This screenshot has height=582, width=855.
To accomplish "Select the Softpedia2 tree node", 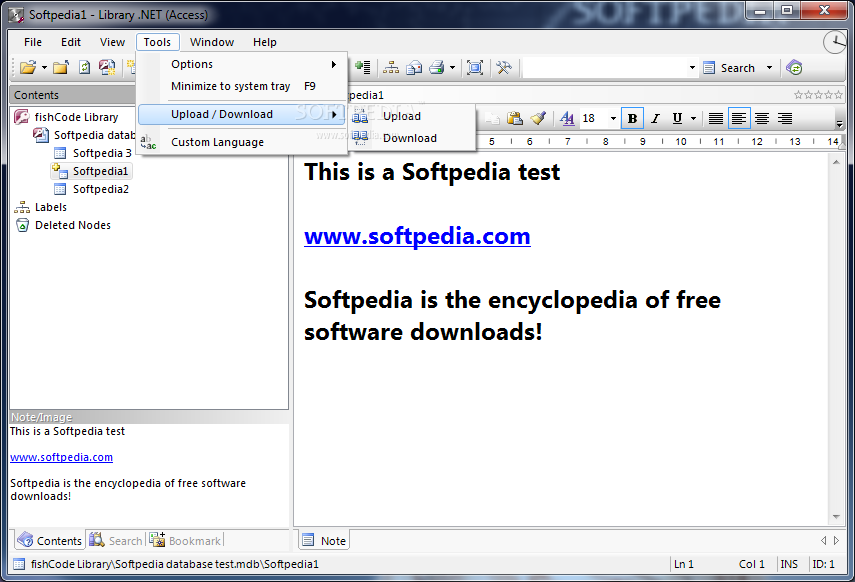I will [x=101, y=189].
